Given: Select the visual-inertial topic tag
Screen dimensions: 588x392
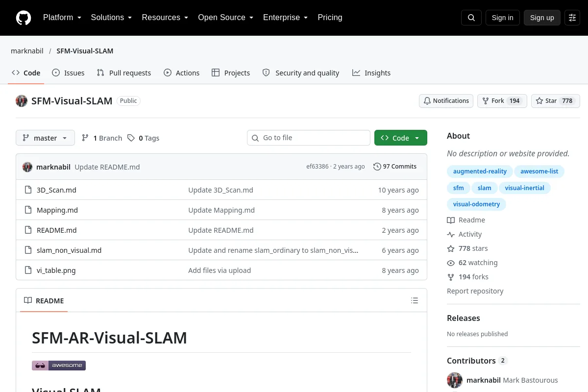Looking at the screenshot, I should (524, 188).
